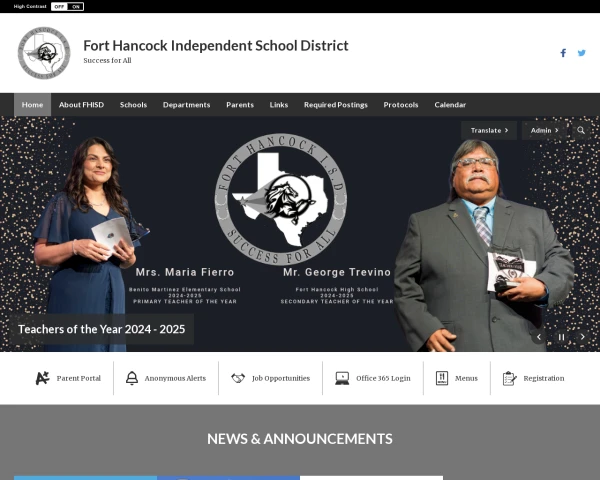This screenshot has width=600, height=480.
Task: Go to previous slide in slideshow
Action: pos(539,337)
